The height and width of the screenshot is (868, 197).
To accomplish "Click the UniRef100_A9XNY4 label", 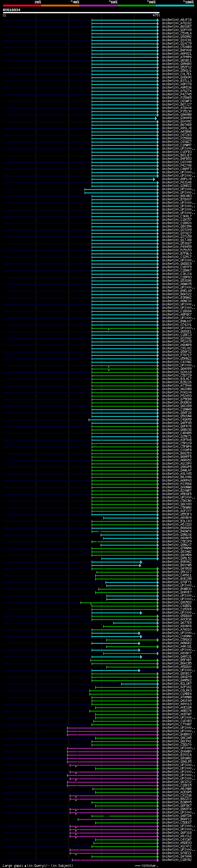I will coord(177,518).
